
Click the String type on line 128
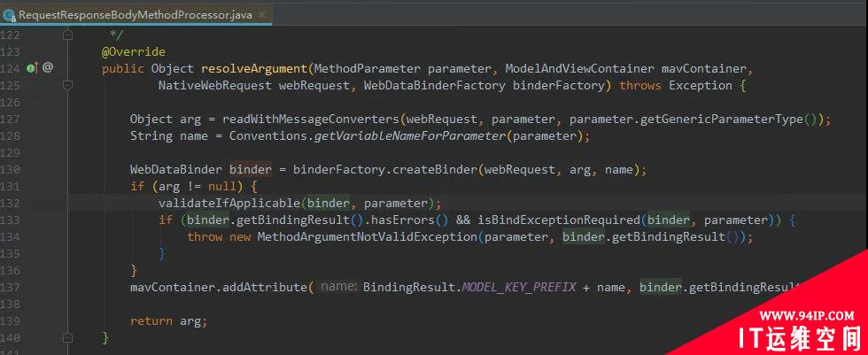151,136
